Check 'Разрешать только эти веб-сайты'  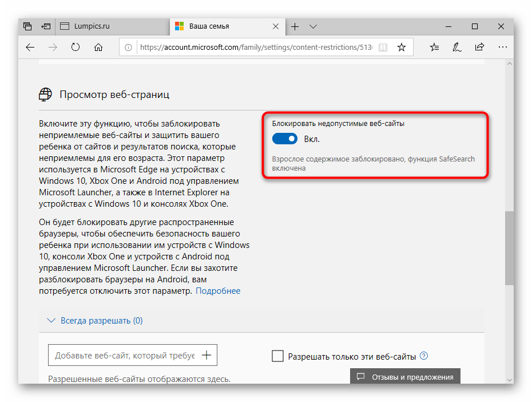277,356
